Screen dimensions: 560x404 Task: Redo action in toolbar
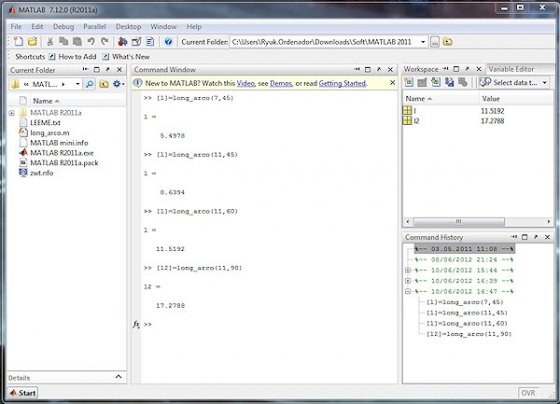coord(105,42)
